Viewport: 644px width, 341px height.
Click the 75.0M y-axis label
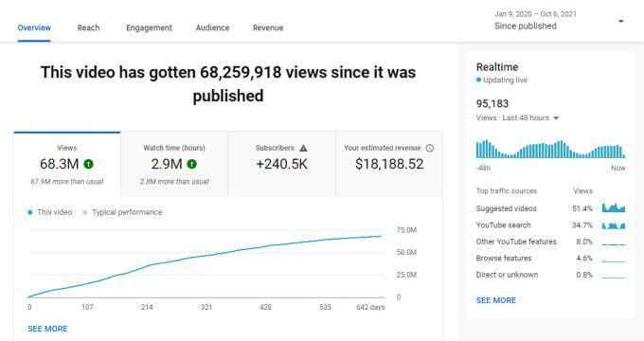[406, 230]
